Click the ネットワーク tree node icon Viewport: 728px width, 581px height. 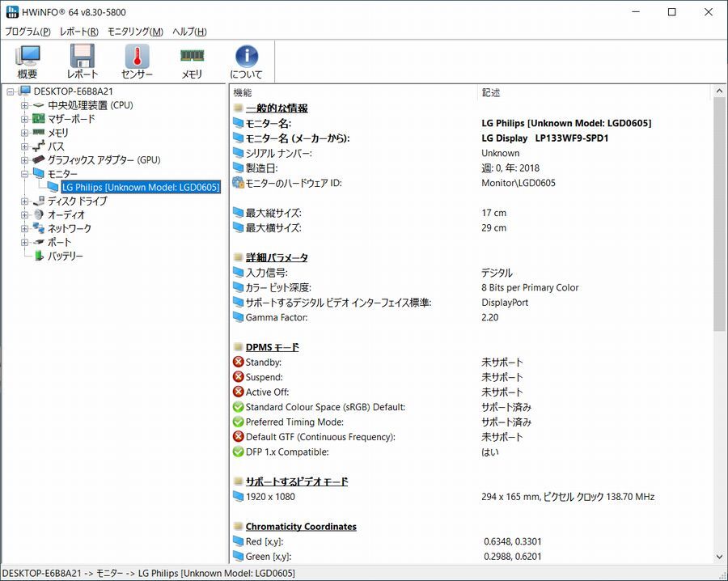pyautogui.click(x=39, y=228)
